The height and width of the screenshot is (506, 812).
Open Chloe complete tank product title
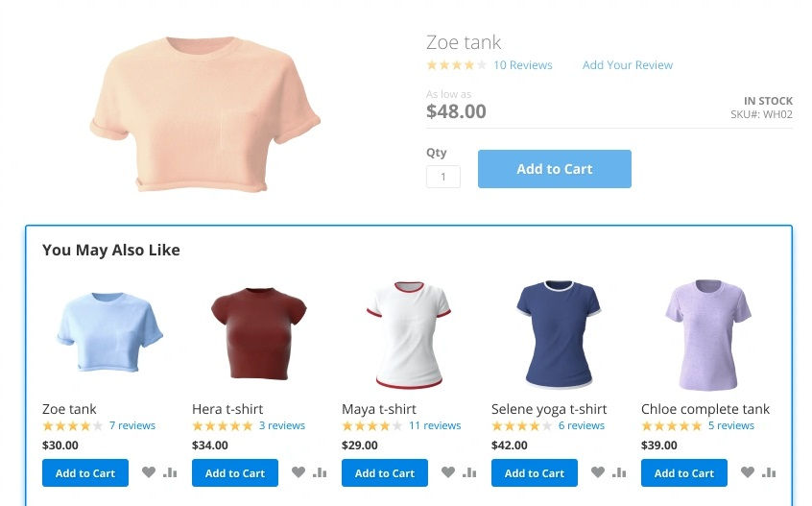pos(705,409)
